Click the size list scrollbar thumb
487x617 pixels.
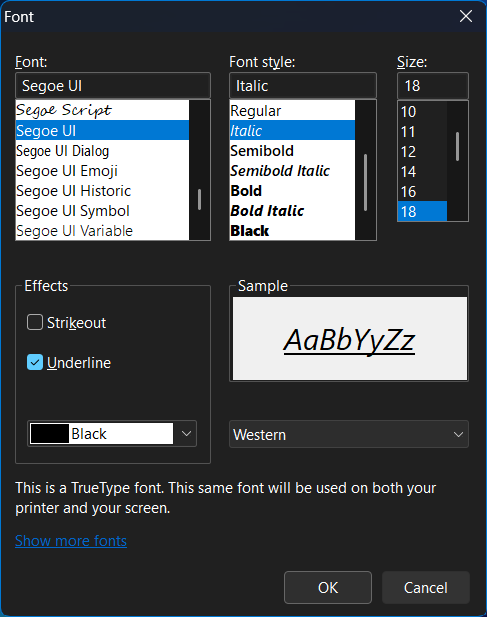457,146
